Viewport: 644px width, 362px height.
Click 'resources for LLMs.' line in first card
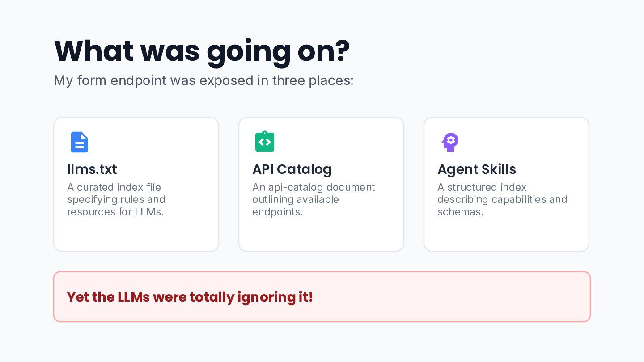[115, 212]
